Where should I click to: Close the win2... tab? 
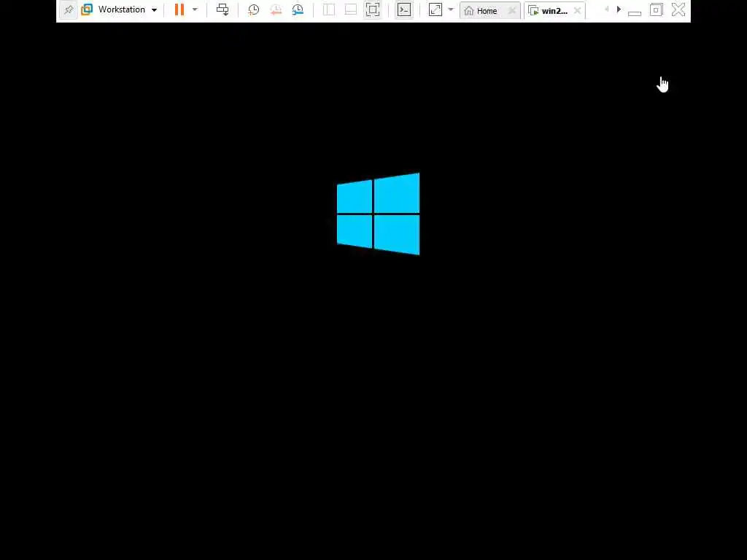577,10
